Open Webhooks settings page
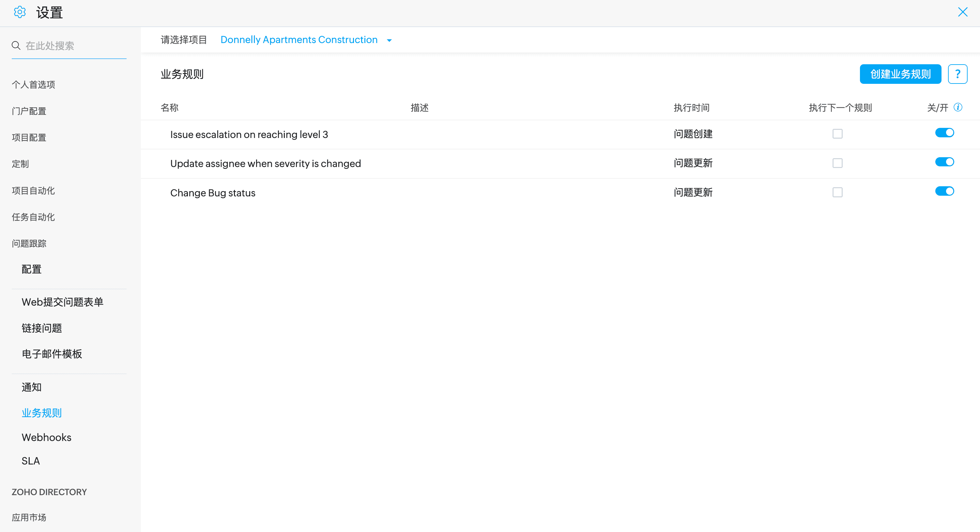Screen dimensions: 980x532 pyautogui.click(x=46, y=437)
